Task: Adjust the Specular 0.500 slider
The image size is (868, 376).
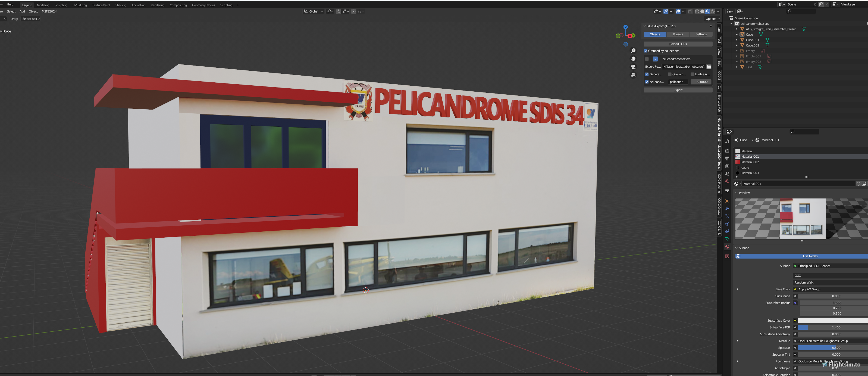Action: (x=833, y=348)
